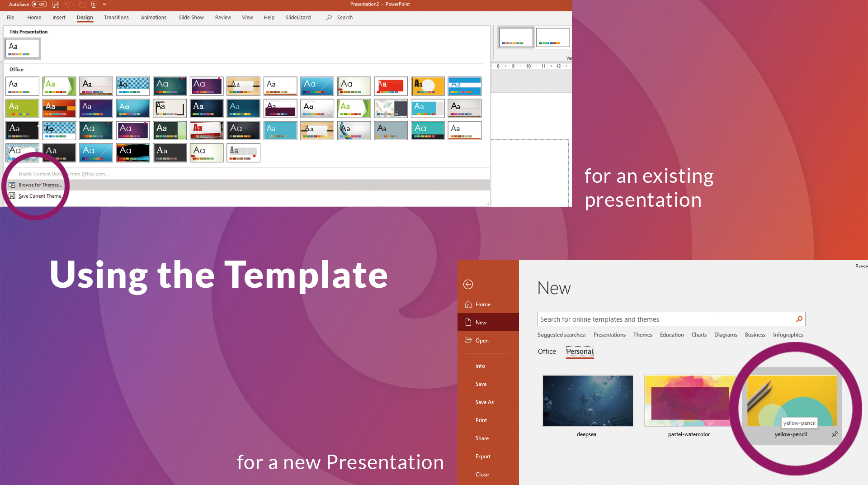Switch to Office templates
The image size is (868, 485).
[547, 352]
